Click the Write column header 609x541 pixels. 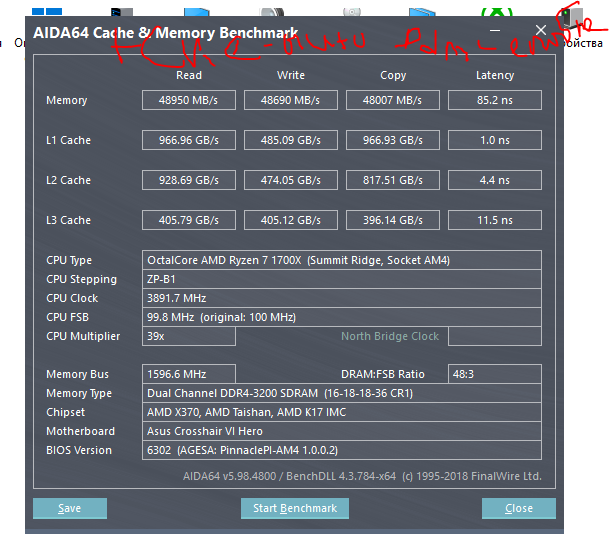coord(291,75)
